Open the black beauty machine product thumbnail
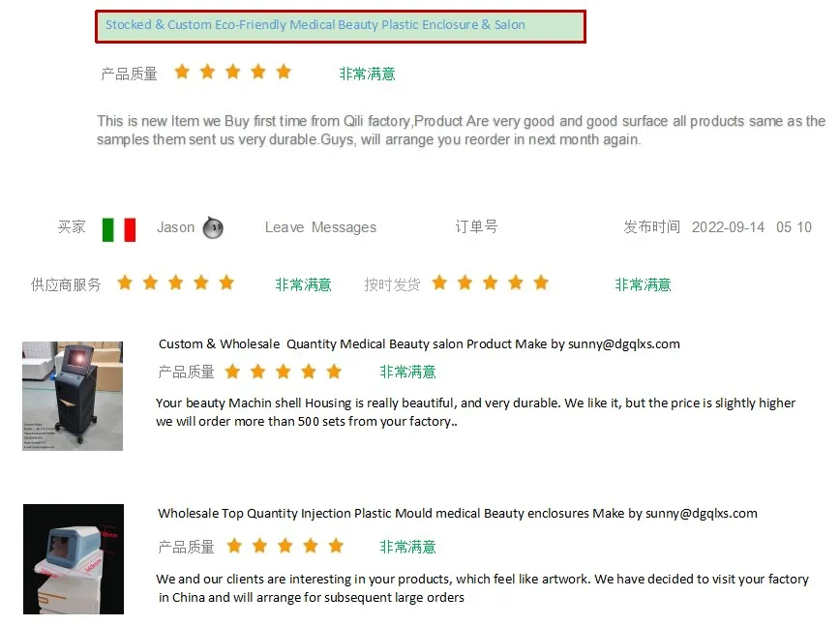 point(73,396)
